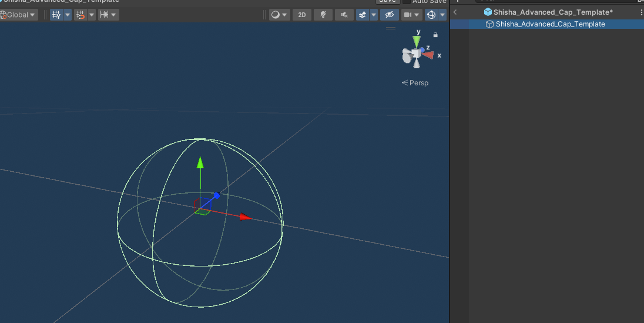Open hierarchy header kebab options menu
The image size is (644, 323).
(641, 12)
